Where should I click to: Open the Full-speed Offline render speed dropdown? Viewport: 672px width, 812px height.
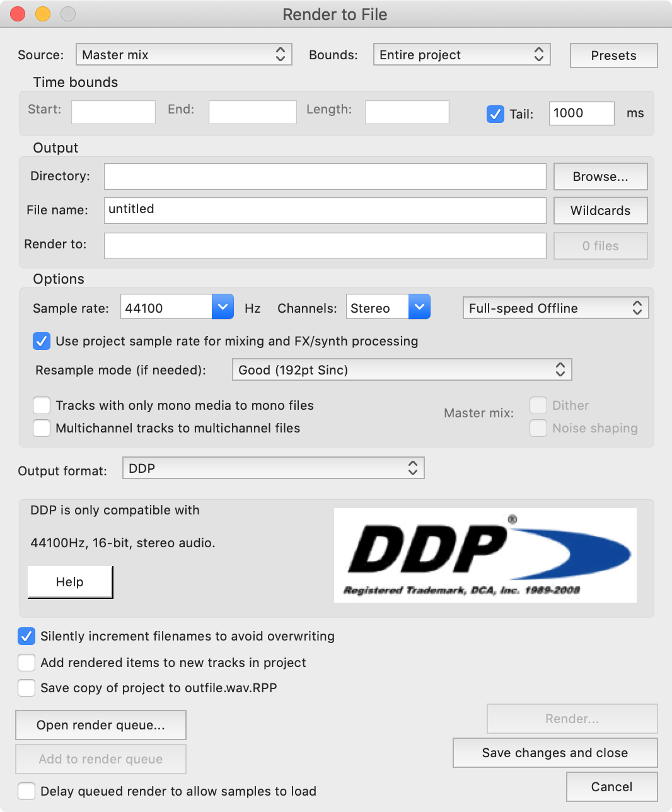[555, 308]
